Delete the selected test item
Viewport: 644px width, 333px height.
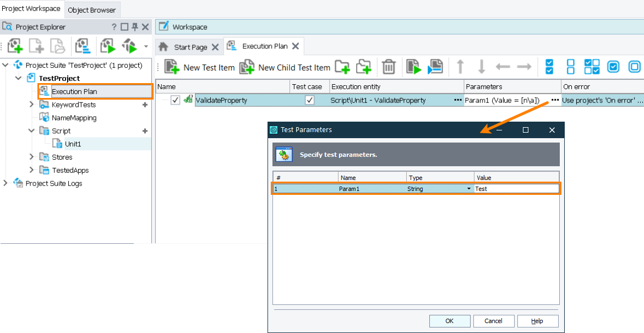point(389,67)
